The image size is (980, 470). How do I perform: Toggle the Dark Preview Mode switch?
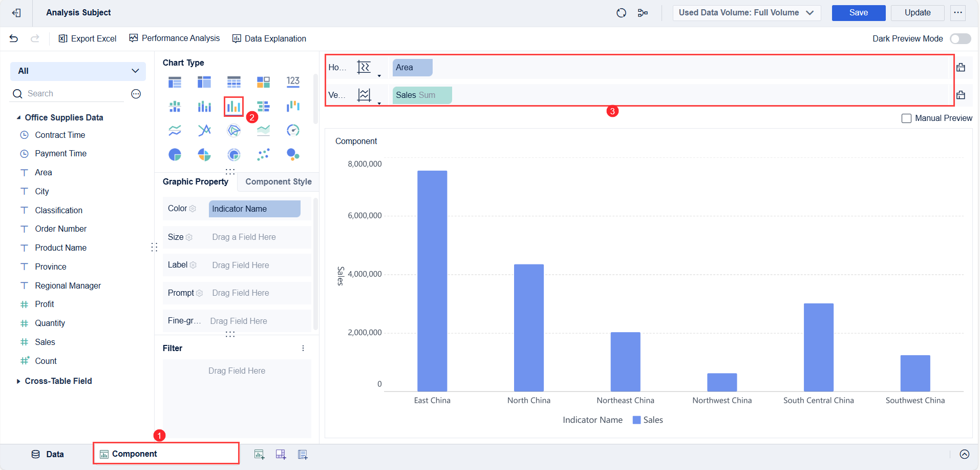[960, 39]
